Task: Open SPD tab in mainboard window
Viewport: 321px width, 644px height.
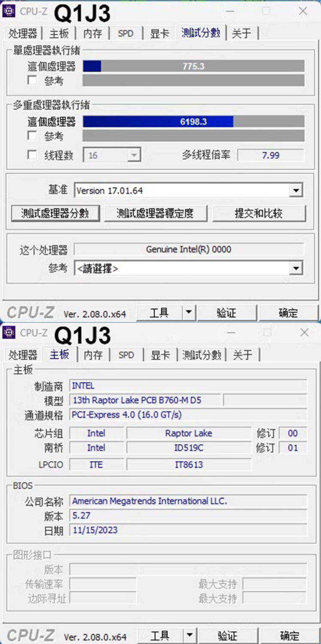Action: [126, 355]
